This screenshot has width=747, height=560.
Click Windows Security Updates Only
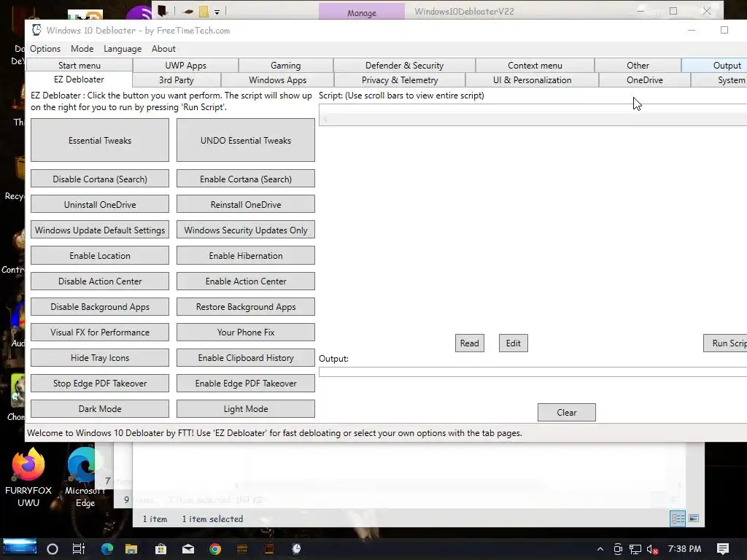(246, 230)
